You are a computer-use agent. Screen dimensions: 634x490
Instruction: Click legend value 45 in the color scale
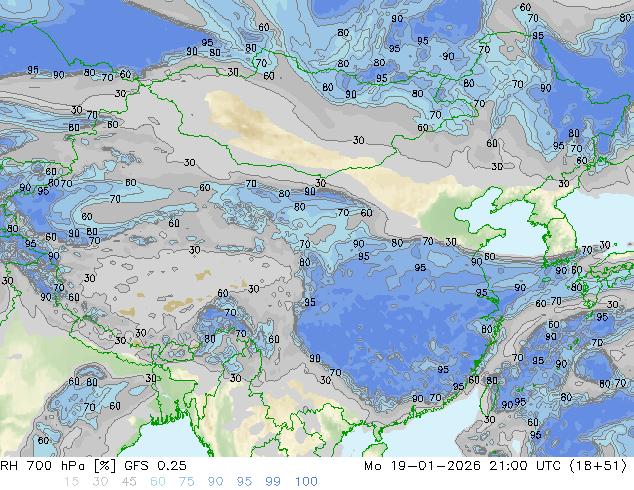point(129,482)
